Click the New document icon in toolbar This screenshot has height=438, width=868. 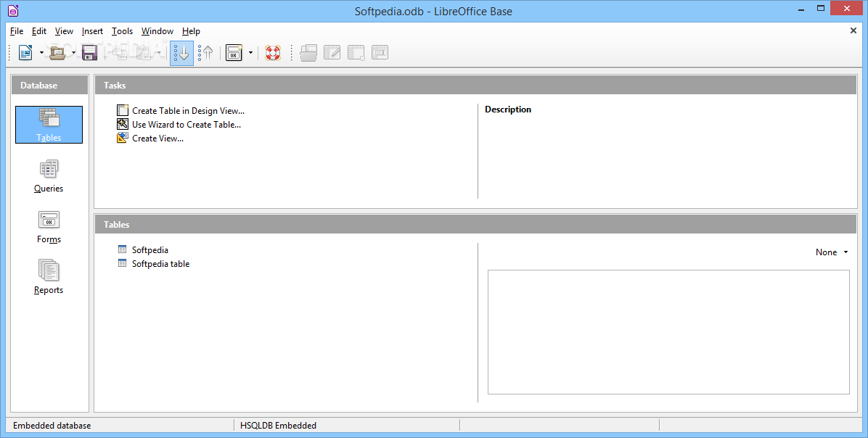(25, 52)
